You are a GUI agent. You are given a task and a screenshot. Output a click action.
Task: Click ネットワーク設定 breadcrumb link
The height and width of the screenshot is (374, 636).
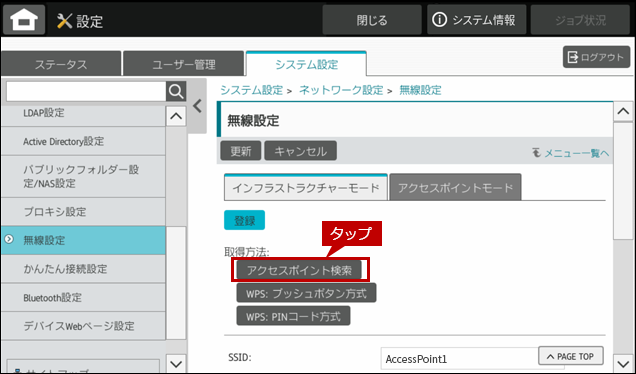click(341, 90)
